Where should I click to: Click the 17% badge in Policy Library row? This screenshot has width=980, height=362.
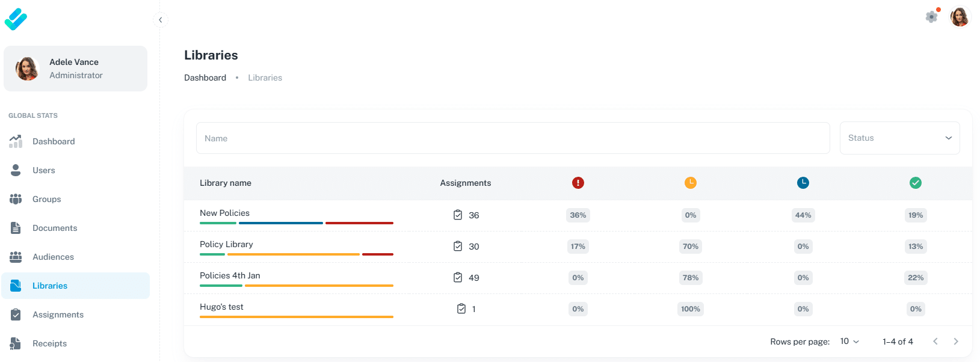(578, 247)
